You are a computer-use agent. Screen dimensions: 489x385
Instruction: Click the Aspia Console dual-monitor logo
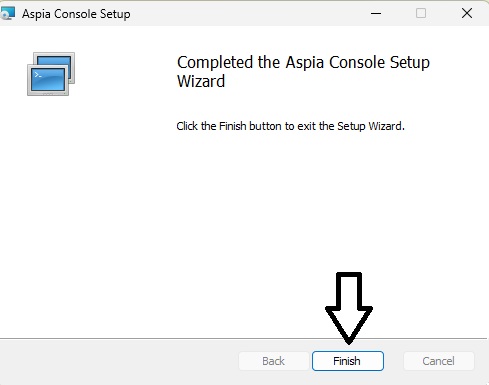tap(51, 74)
